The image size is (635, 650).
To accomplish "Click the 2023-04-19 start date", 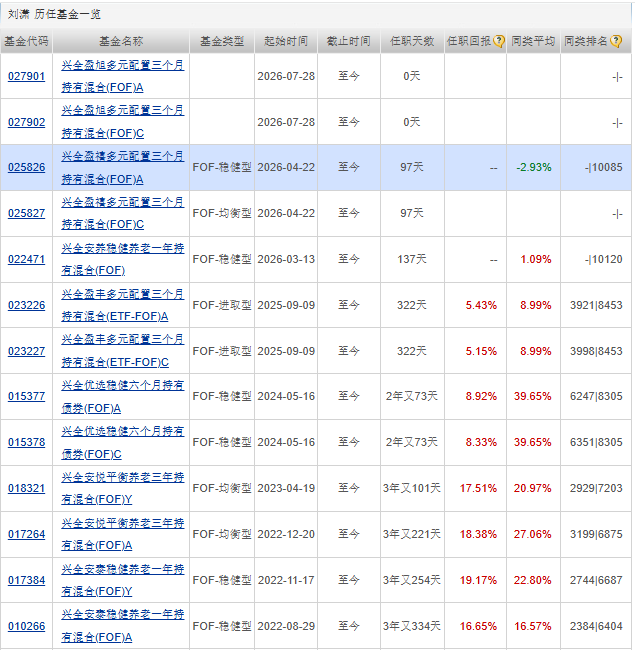I will (286, 488).
